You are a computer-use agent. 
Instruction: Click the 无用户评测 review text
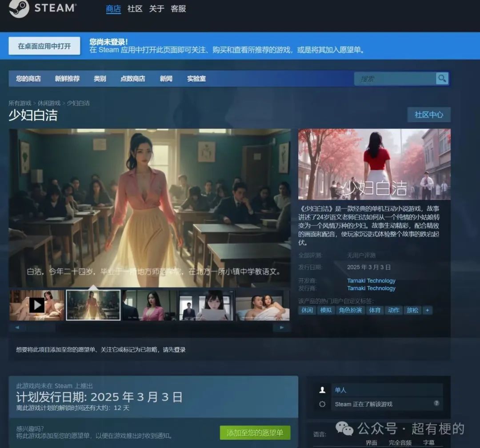click(361, 256)
